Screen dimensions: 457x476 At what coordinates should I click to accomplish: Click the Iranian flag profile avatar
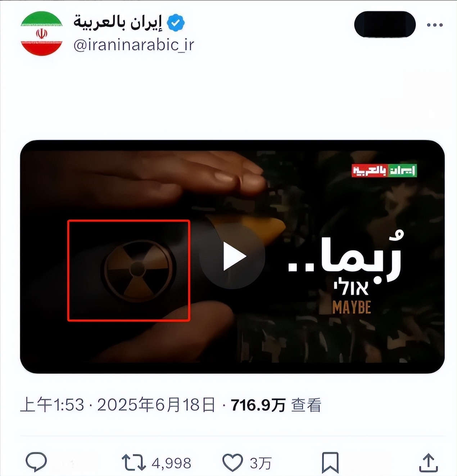tap(41, 33)
